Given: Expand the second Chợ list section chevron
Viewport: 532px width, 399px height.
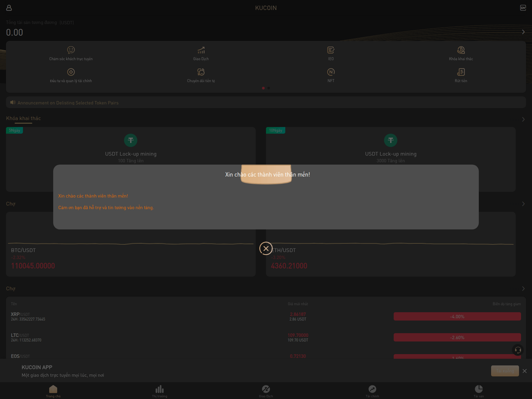Looking at the screenshot, I should (x=523, y=289).
